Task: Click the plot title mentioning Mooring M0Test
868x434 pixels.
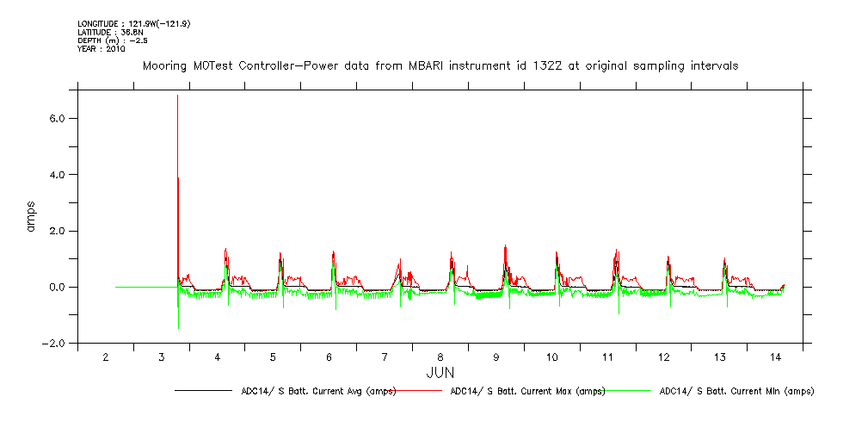Action: click(x=440, y=65)
